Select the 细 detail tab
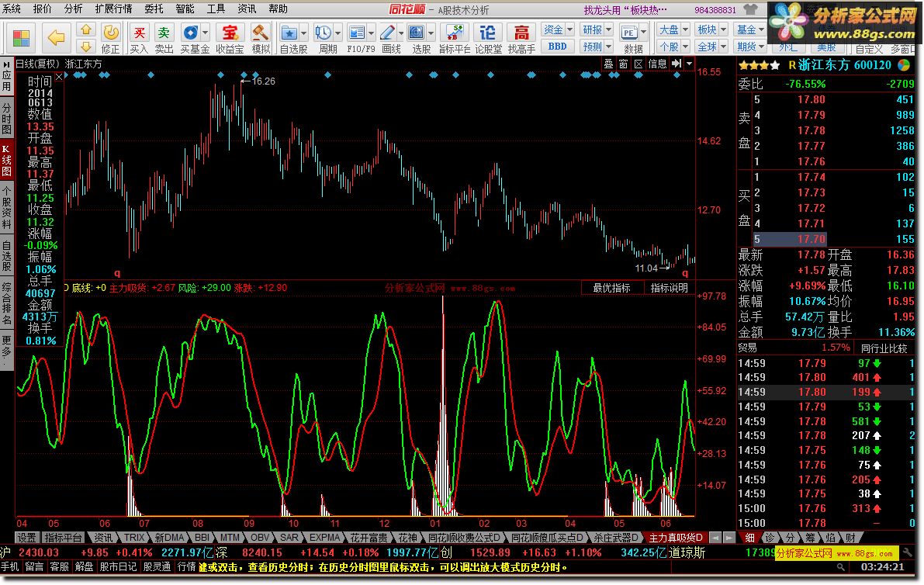 [x=749, y=537]
